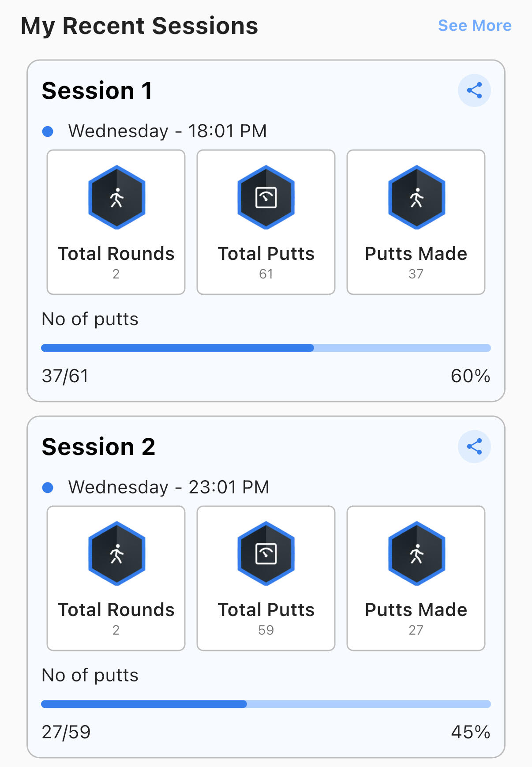Share Session 2 via share icon
This screenshot has height=767, width=532.
coord(474,447)
